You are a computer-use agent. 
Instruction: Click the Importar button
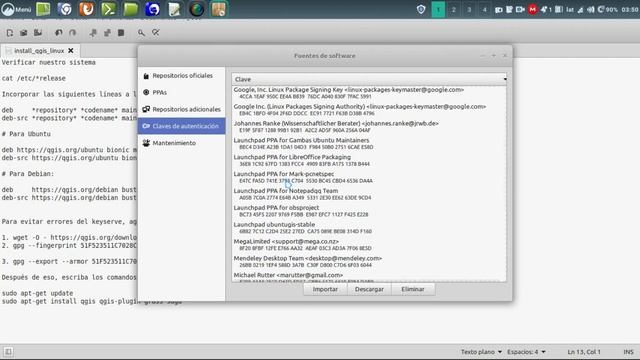point(325,289)
